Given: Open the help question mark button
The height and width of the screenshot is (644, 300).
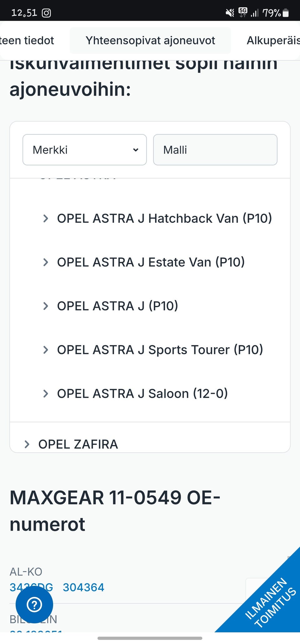Looking at the screenshot, I should click(x=34, y=604).
